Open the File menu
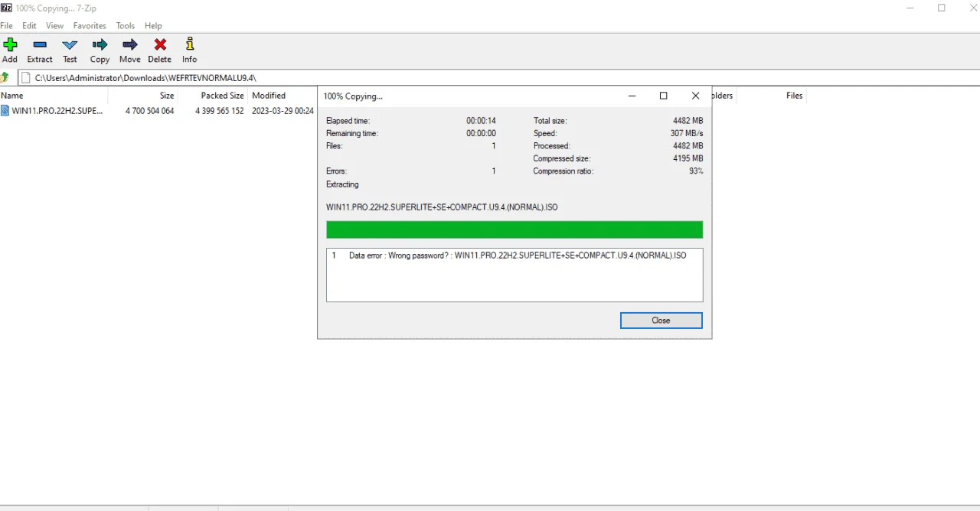Viewport: 980px width, 511px height. 6,25
